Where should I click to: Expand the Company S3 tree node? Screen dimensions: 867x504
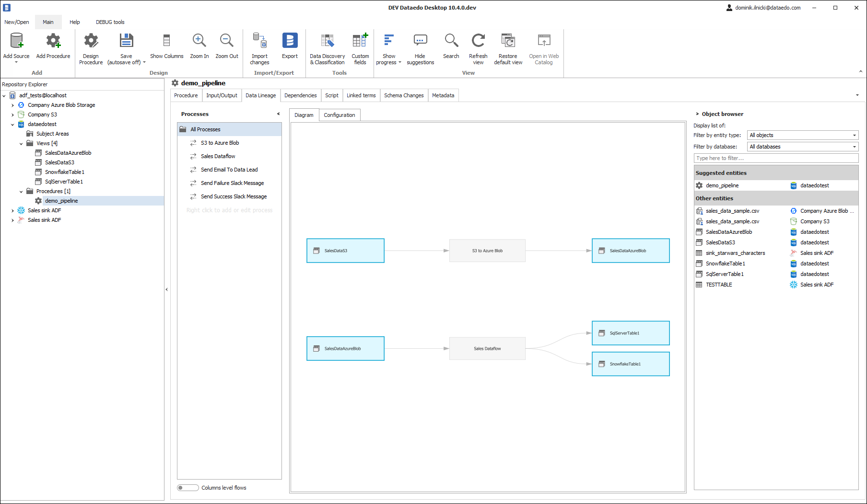point(13,115)
